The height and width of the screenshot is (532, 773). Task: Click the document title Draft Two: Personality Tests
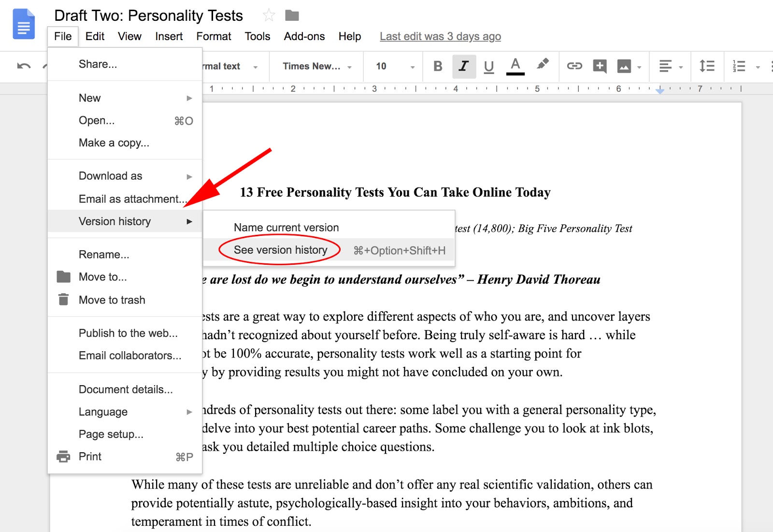tap(148, 15)
